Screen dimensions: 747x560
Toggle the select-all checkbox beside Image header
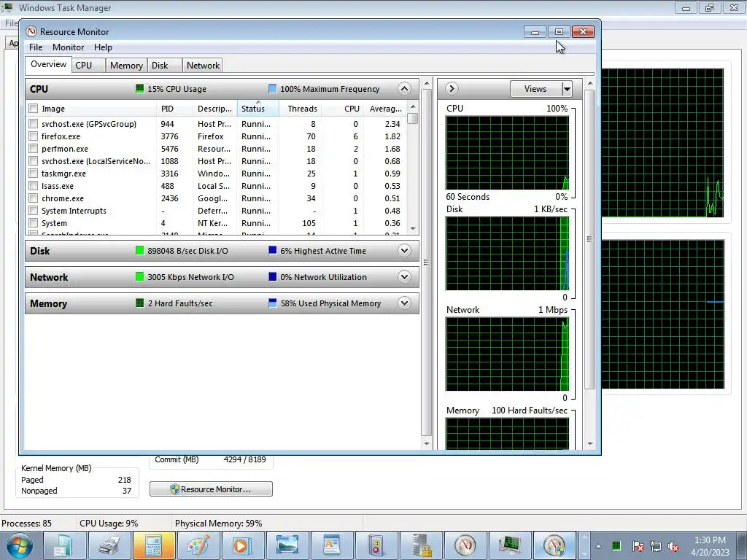point(34,109)
